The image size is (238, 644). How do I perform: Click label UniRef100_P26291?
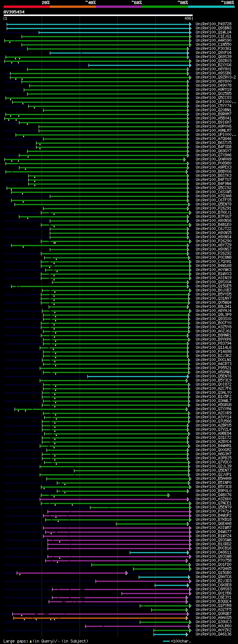pyautogui.click(x=213, y=208)
